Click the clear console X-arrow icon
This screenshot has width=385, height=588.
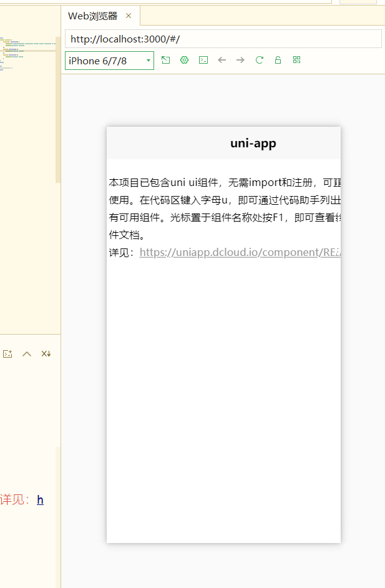pos(46,354)
